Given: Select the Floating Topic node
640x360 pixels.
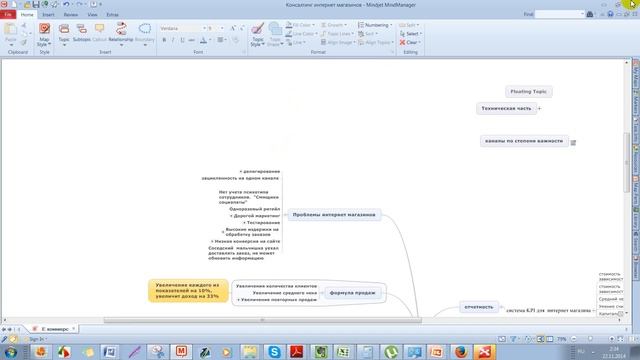Looking at the screenshot, I should coord(529,91).
